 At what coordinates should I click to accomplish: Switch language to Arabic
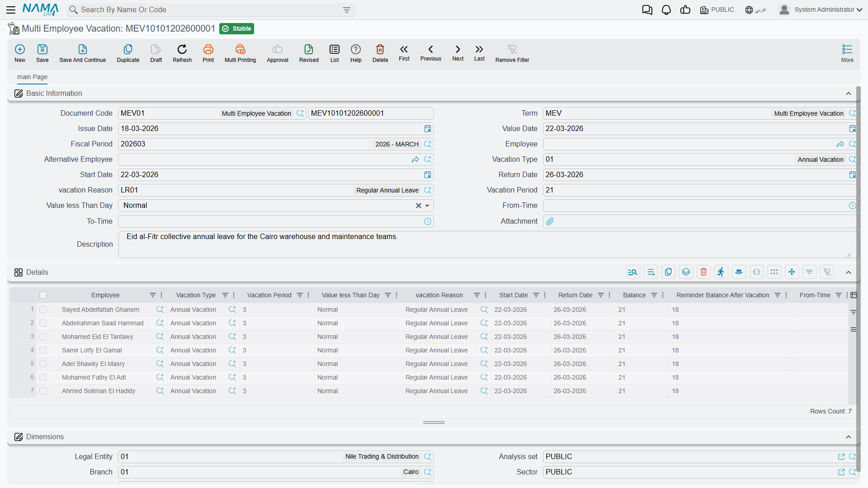[756, 10]
